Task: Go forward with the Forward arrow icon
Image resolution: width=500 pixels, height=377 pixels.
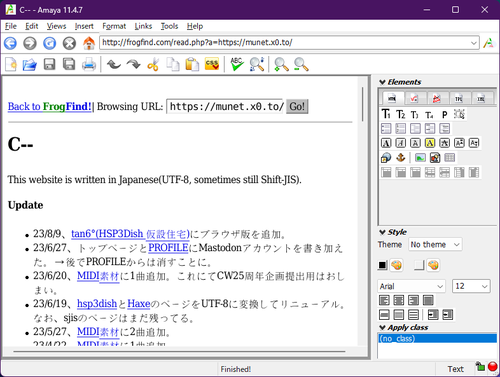Action: coord(30,43)
